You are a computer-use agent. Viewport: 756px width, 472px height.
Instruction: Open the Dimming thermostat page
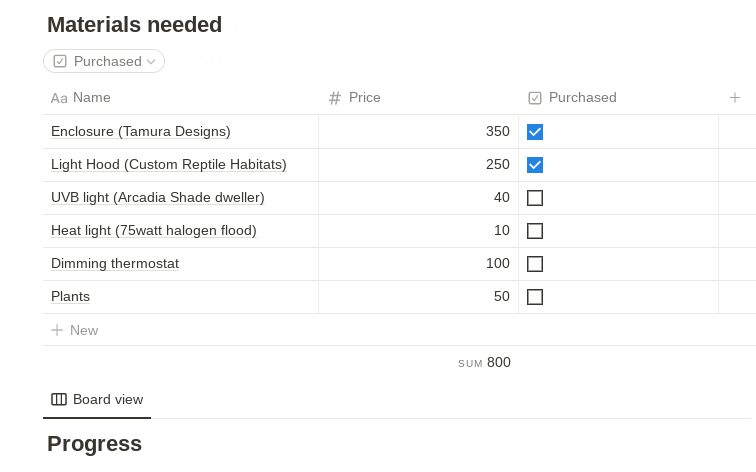pos(115,264)
